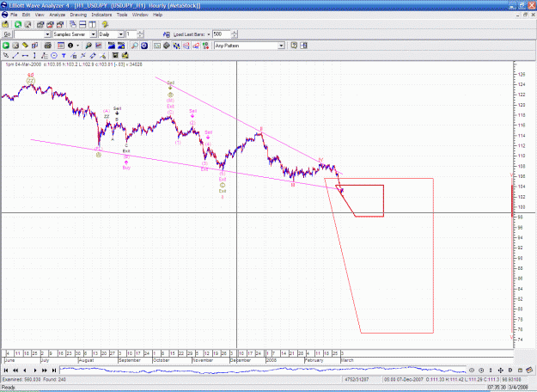Open the Help menu
Image resolution: width=537 pixels, height=392 pixels.
coord(157,15)
